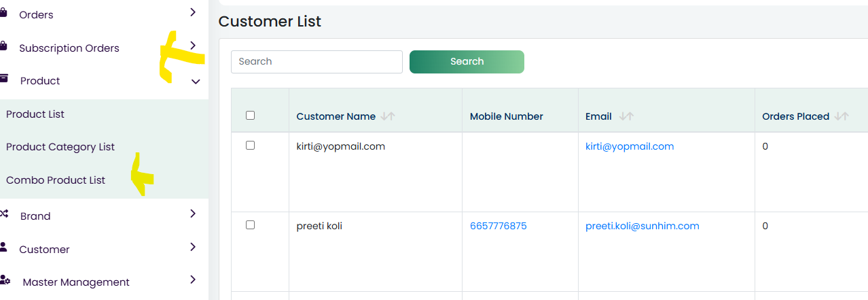Click the Product box icon

tap(4, 79)
